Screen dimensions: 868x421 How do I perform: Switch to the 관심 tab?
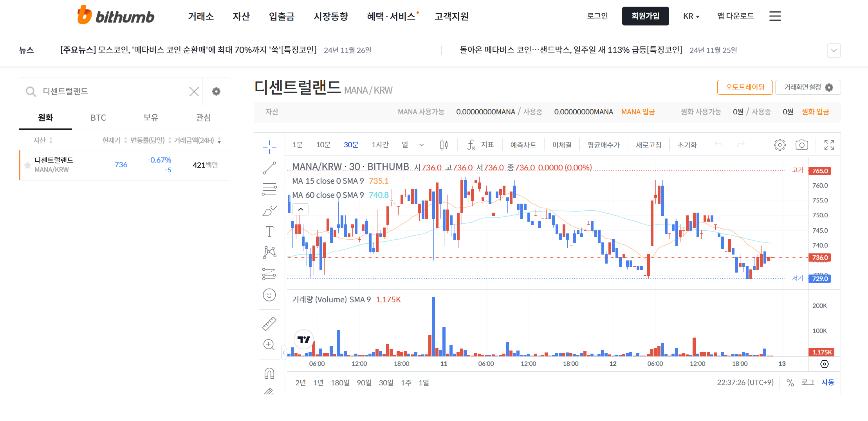(203, 117)
